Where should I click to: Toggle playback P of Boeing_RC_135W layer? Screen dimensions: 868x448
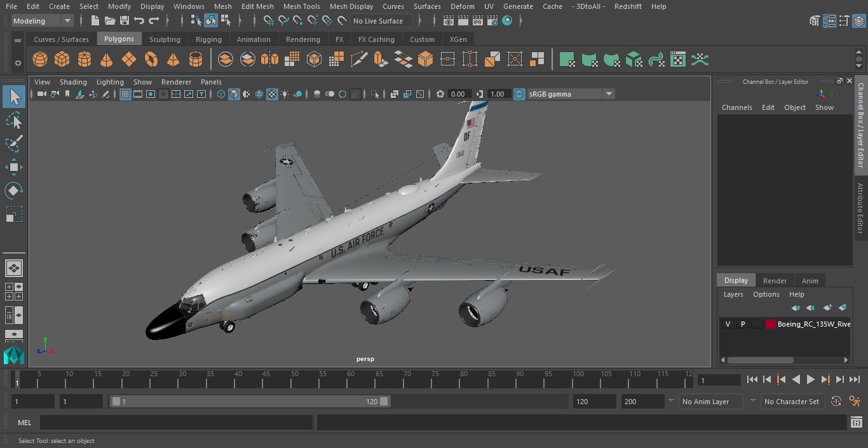[x=742, y=324]
